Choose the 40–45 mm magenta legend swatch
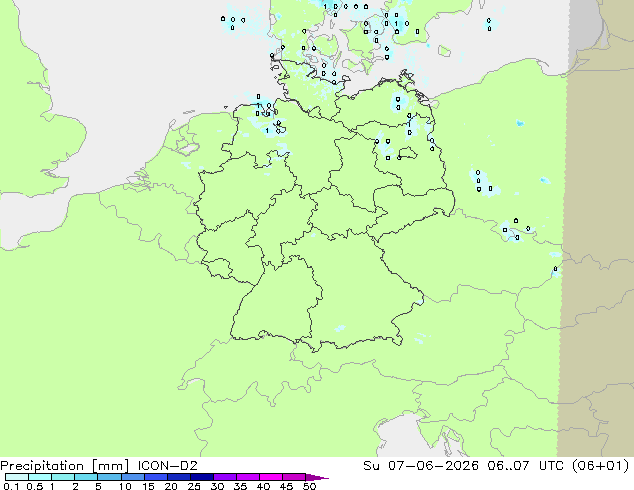The height and width of the screenshot is (490, 634). (x=271, y=477)
